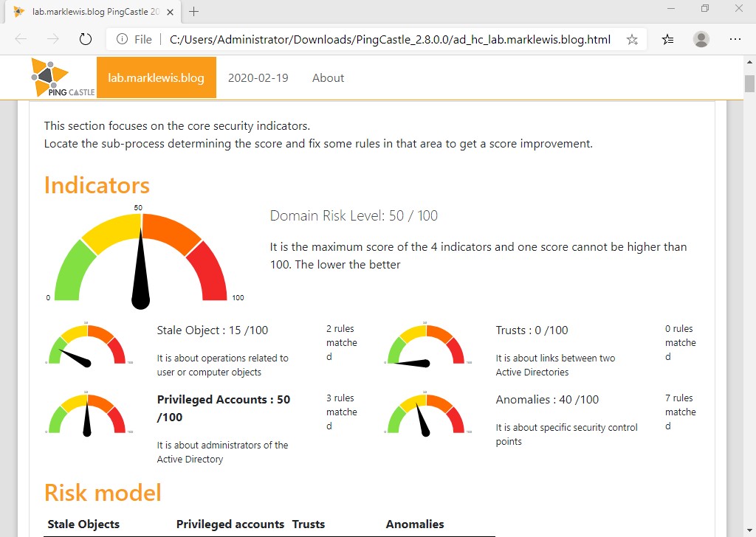Open the favorites list icon
The width and height of the screenshot is (756, 537).
[x=667, y=40]
